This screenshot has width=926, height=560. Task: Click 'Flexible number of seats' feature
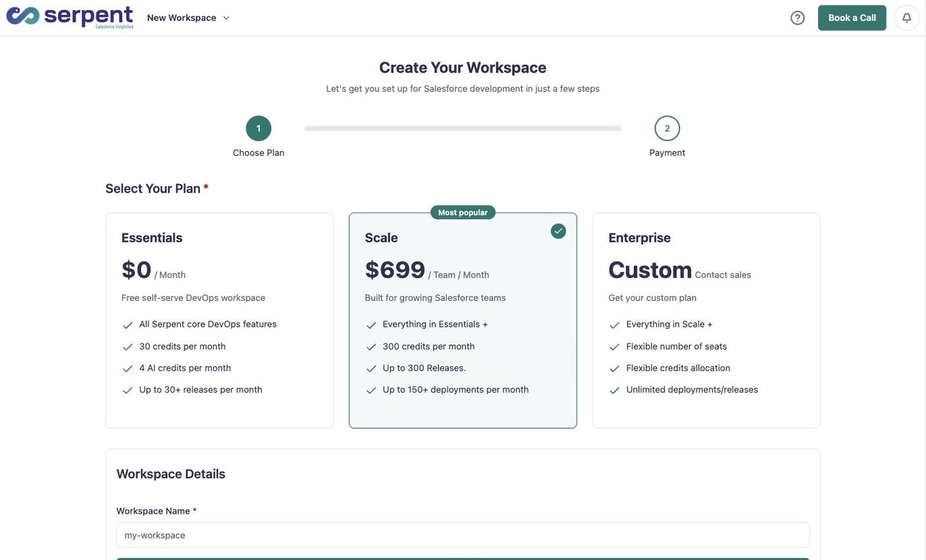(x=676, y=347)
